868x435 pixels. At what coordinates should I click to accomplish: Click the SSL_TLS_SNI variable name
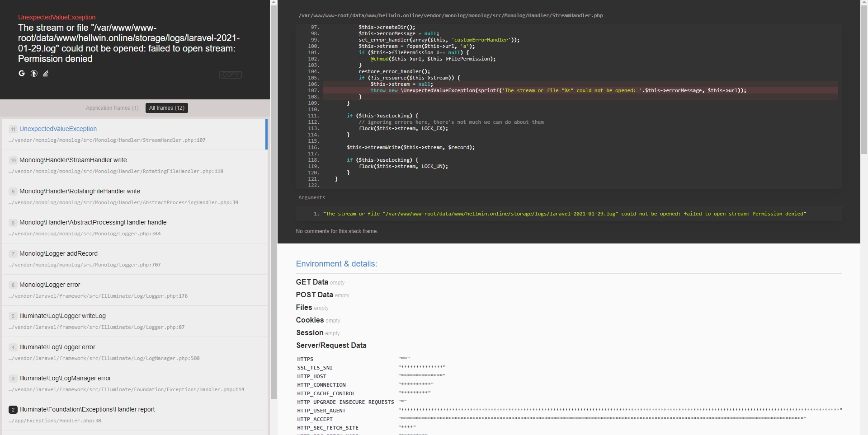point(315,368)
